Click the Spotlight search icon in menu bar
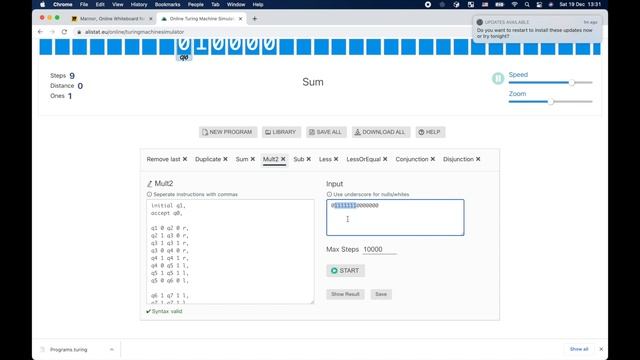This screenshot has height=360, width=640. 527,4
